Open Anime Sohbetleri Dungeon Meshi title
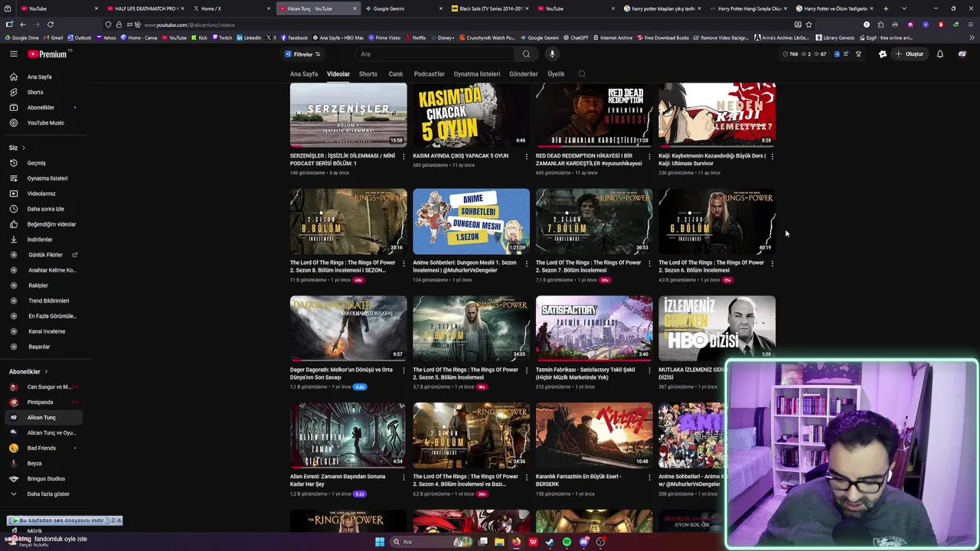 [465, 266]
